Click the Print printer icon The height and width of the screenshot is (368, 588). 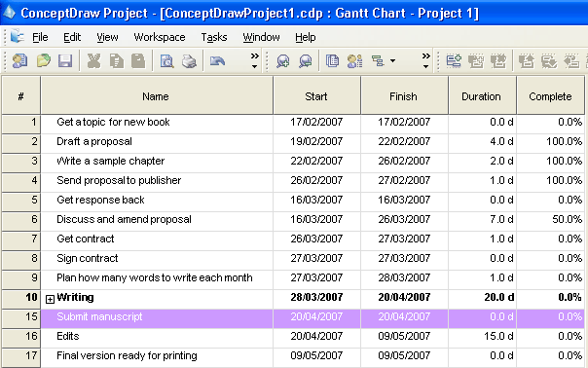click(x=189, y=60)
